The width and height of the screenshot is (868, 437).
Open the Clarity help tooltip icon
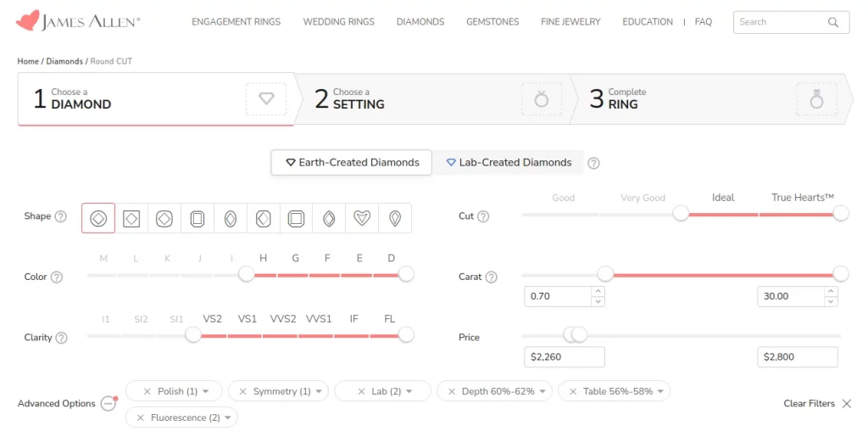61,338
